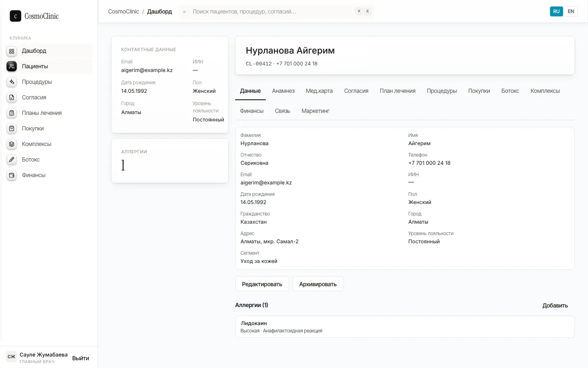Click the СЖ user avatar
Image resolution: width=588 pixels, height=368 pixels.
click(x=11, y=357)
